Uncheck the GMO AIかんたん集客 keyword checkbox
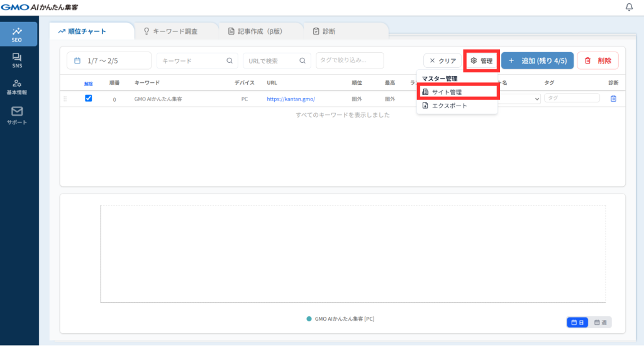Screen dimensions: 644x347 (x=89, y=98)
